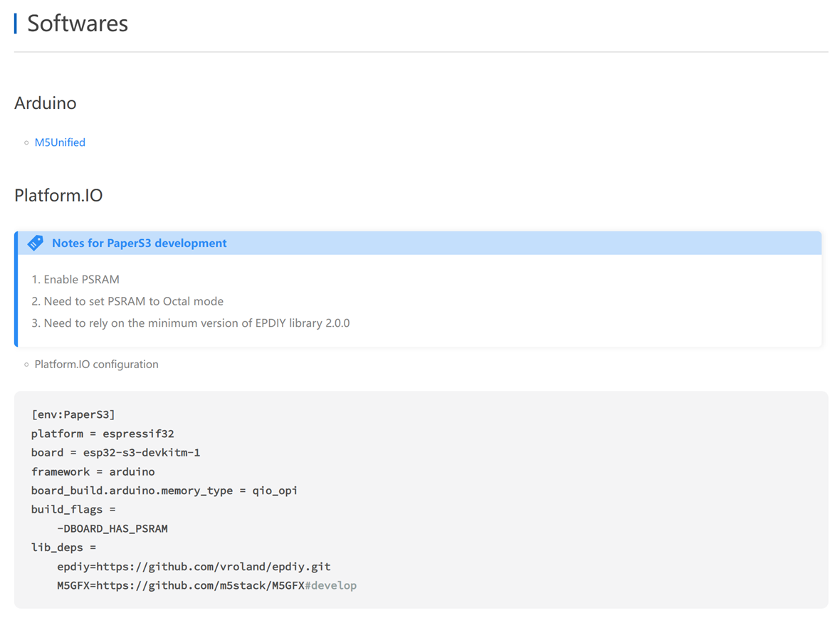
Task: Click the Arduino subsection heading
Action: (x=46, y=103)
